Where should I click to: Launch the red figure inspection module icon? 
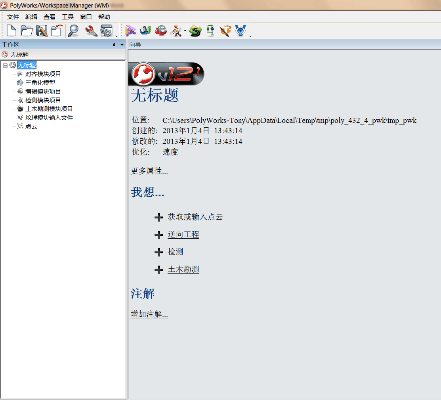coord(176,31)
